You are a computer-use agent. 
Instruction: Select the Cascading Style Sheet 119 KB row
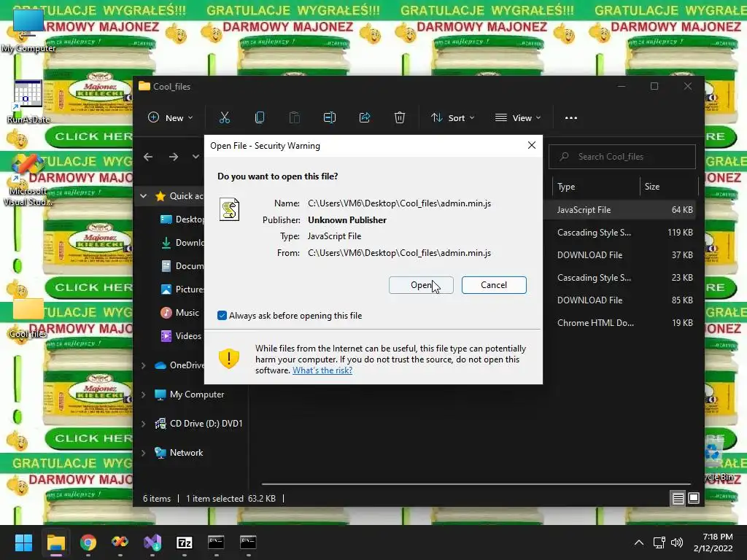pyautogui.click(x=619, y=233)
